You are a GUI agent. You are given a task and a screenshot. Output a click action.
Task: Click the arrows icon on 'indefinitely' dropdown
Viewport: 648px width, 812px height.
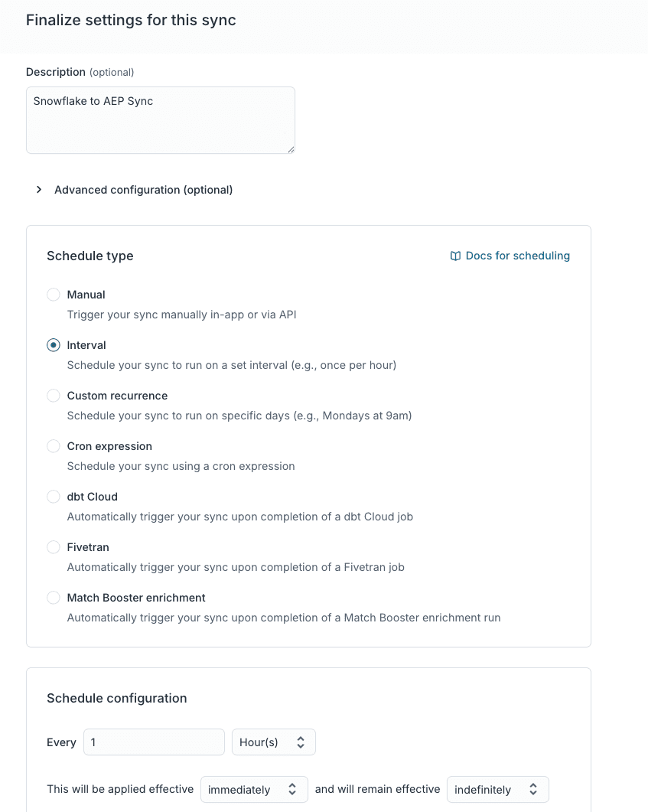[x=533, y=790]
